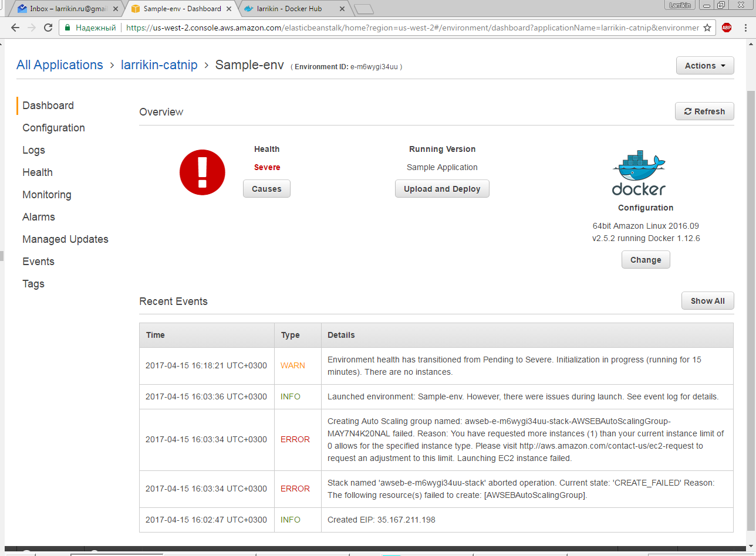Click v2.5.2 running Docker 1.12.6 text
The image size is (756, 556).
[646, 238]
